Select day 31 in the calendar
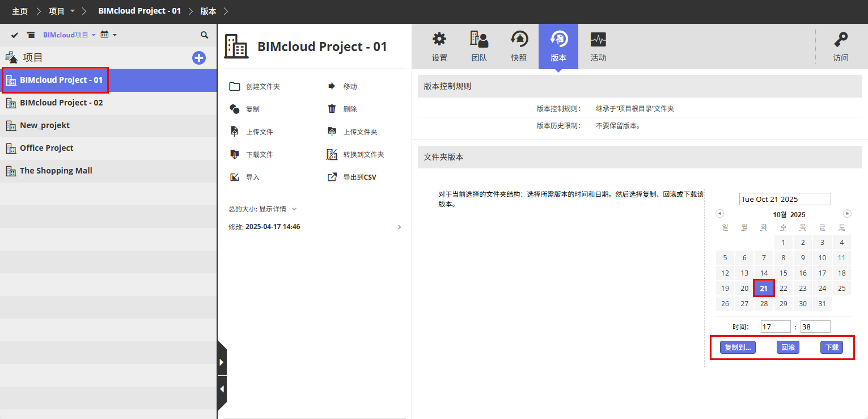Screen dimensions: 868x419 tap(822, 304)
